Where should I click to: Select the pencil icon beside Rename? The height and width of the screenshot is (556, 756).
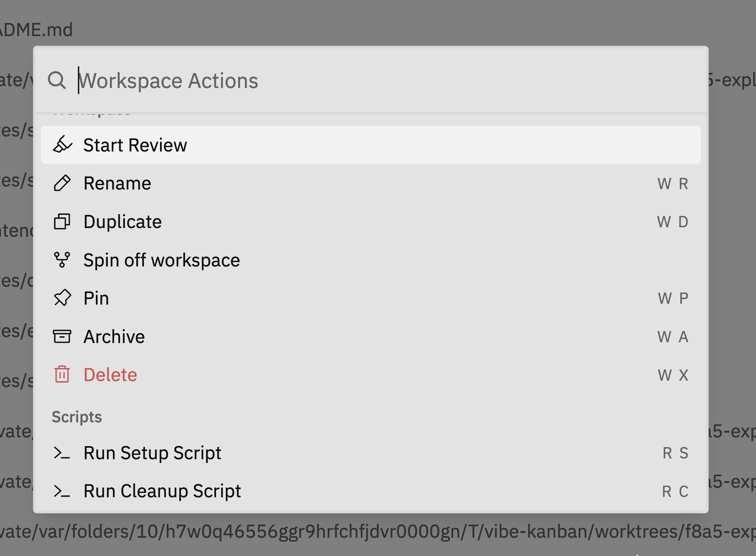coord(62,183)
